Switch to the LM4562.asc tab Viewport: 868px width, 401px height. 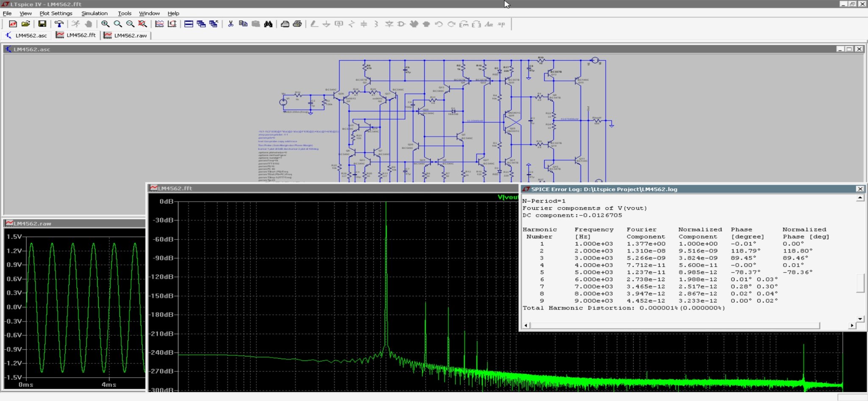[x=26, y=36]
